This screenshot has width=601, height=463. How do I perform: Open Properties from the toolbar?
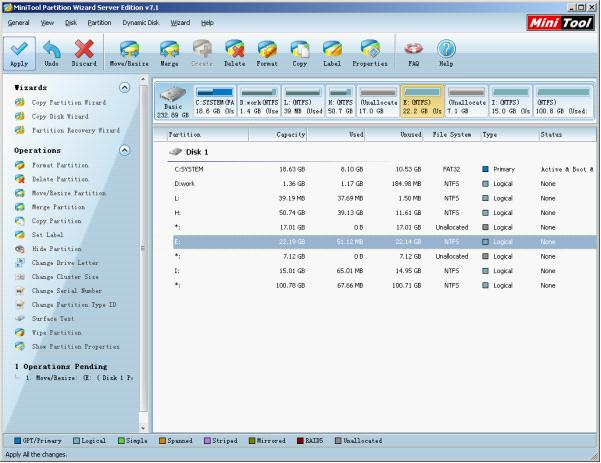[x=370, y=53]
